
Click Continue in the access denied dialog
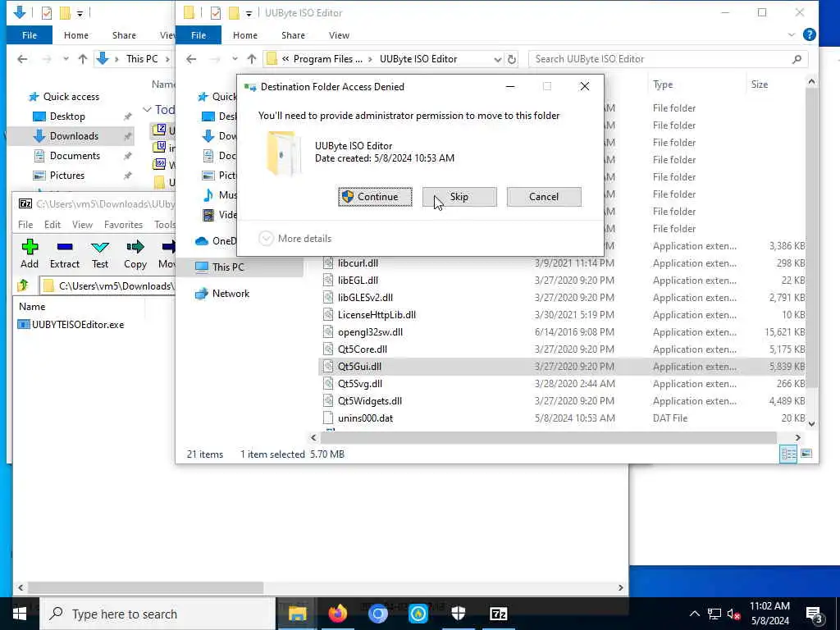(x=375, y=197)
